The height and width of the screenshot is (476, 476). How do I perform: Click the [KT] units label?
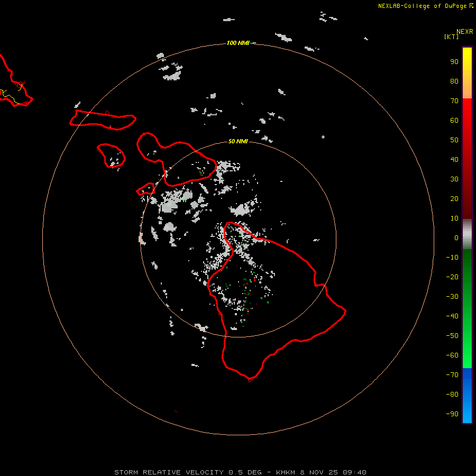(x=451, y=36)
